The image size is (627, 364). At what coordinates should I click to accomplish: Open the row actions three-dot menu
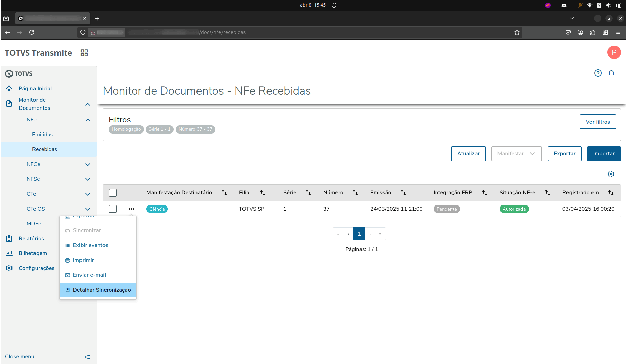point(132,209)
